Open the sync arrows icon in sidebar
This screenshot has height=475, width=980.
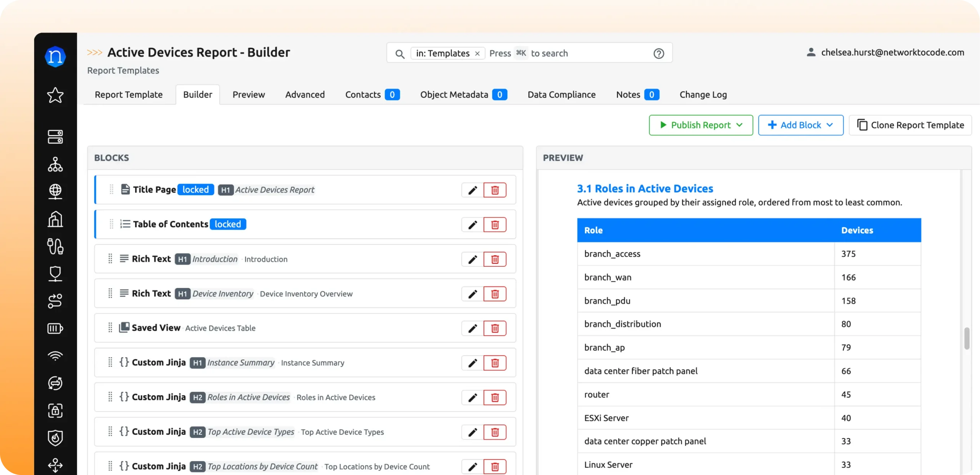[55, 383]
